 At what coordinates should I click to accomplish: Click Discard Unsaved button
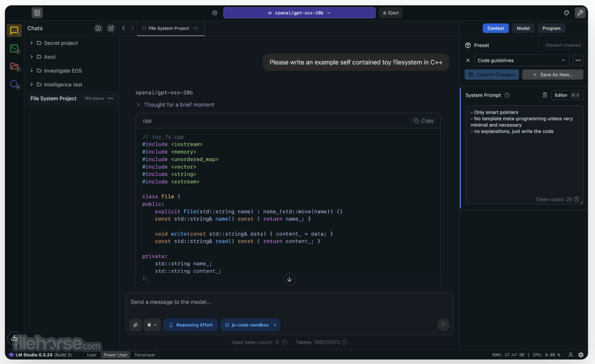563,45
